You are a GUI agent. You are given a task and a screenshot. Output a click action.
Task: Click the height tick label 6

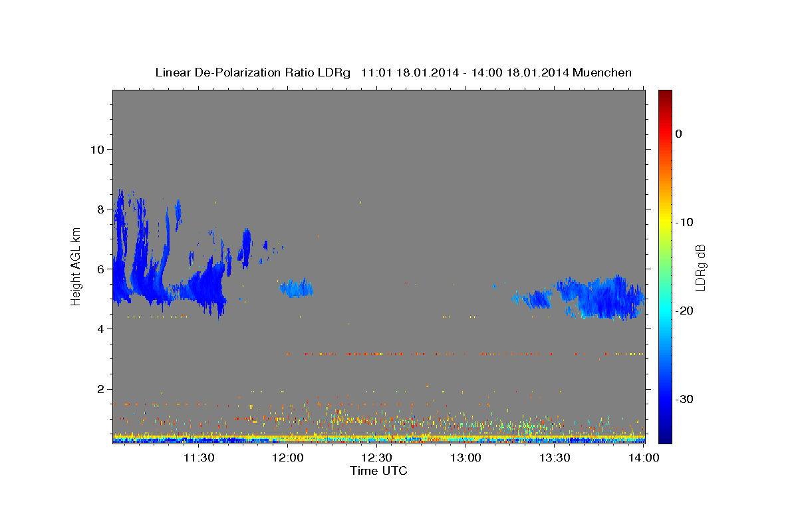click(x=100, y=269)
